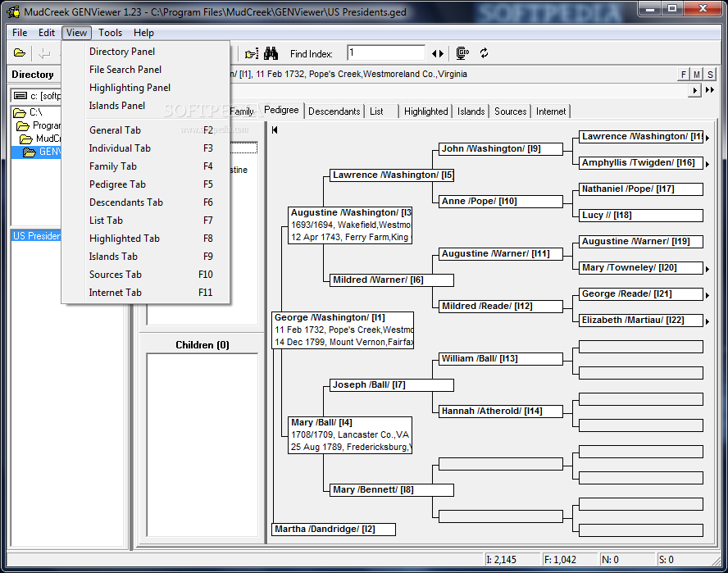Click the pedigree return-to-root arrow icon
The image size is (728, 573).
[x=275, y=130]
